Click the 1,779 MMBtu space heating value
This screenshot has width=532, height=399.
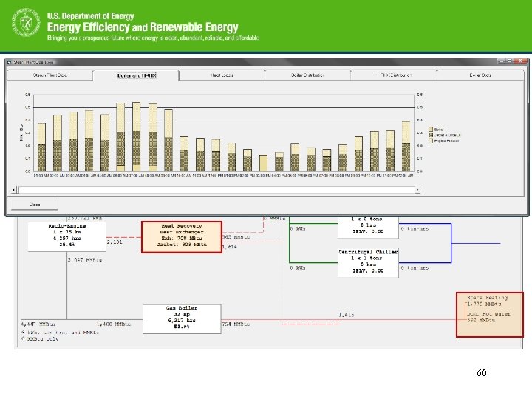click(x=484, y=304)
